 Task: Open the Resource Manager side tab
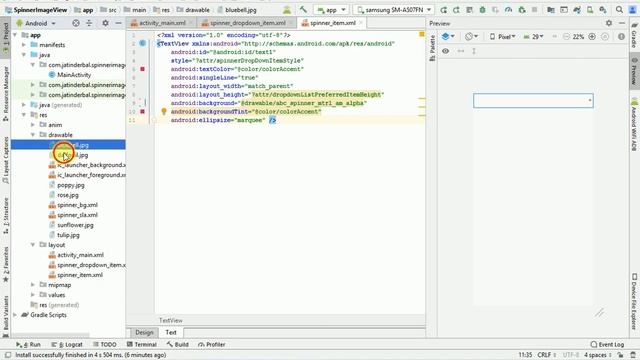pyautogui.click(x=5, y=94)
